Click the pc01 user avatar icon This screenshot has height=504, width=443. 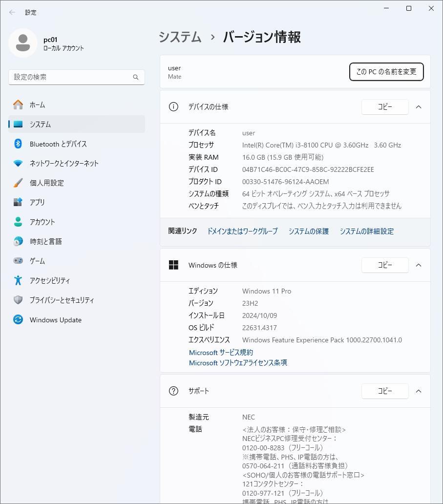[x=23, y=43]
